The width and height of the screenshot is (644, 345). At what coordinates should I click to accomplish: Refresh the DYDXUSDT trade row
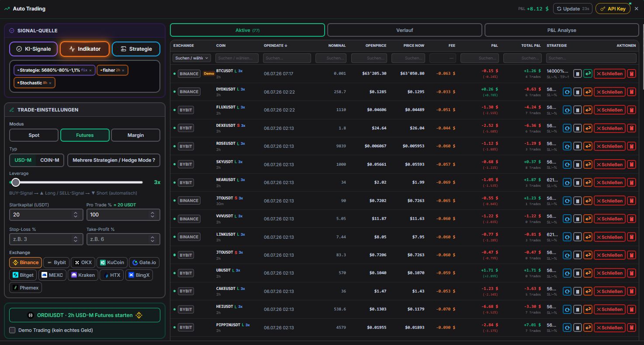[x=567, y=92]
